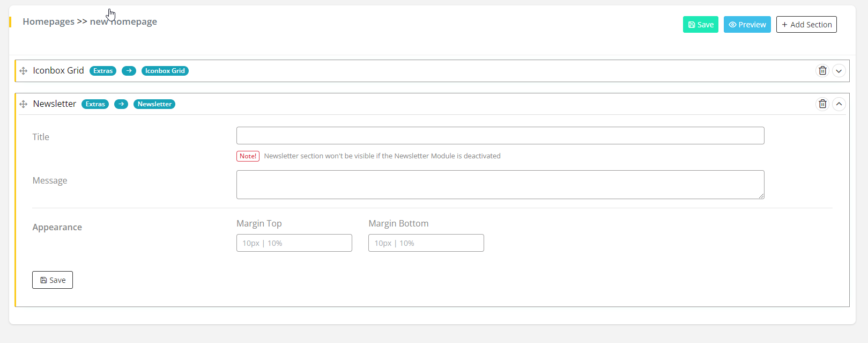The image size is (868, 343).
Task: Click the arrow badge in Iconbox Grid row
Action: (129, 71)
